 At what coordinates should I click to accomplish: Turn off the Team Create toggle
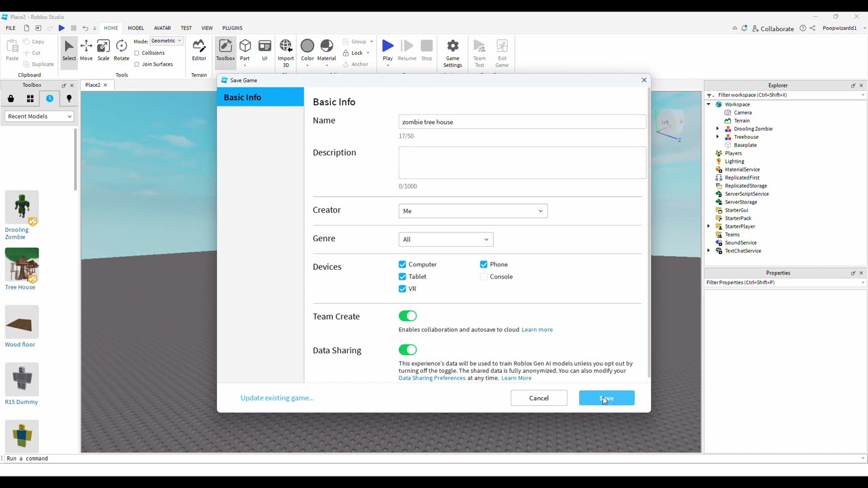pos(408,316)
